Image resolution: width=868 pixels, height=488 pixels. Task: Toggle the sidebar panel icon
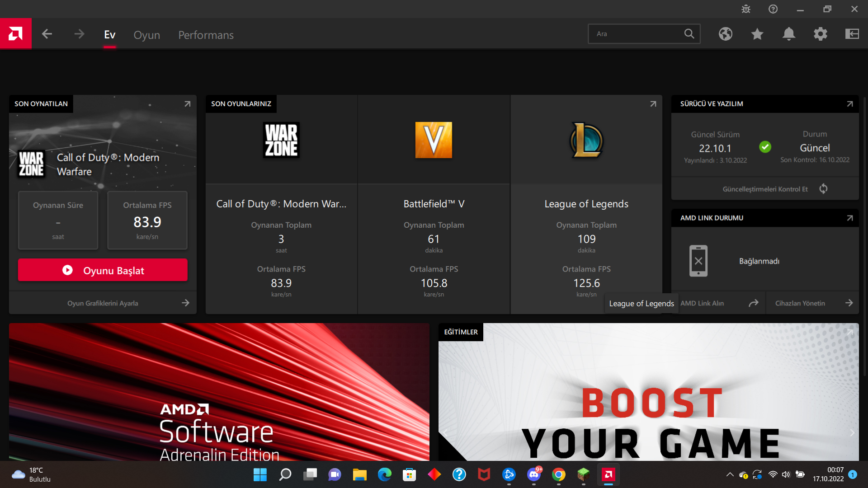852,34
